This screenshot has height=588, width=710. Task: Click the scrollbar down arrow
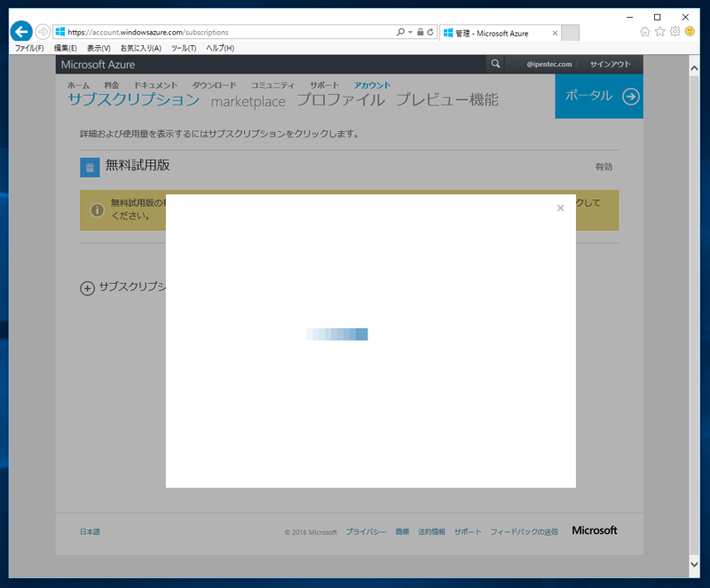694,564
